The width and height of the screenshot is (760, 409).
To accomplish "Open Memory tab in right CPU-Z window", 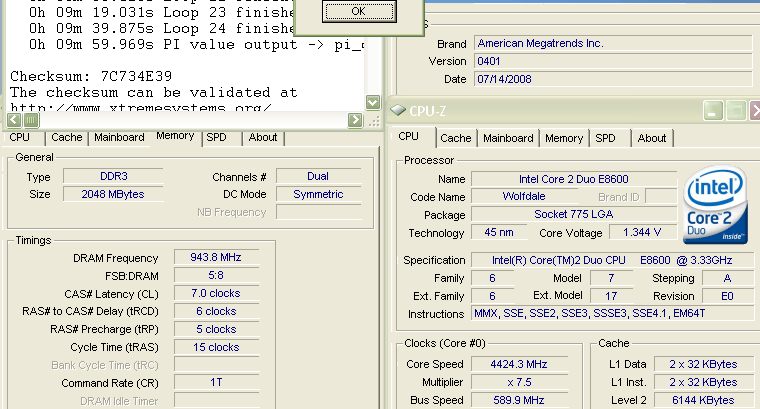I will click(564, 139).
